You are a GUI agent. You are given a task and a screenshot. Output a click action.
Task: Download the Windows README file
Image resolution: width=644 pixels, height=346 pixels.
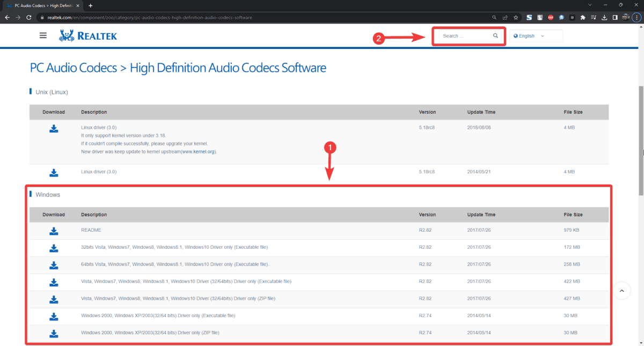(54, 231)
